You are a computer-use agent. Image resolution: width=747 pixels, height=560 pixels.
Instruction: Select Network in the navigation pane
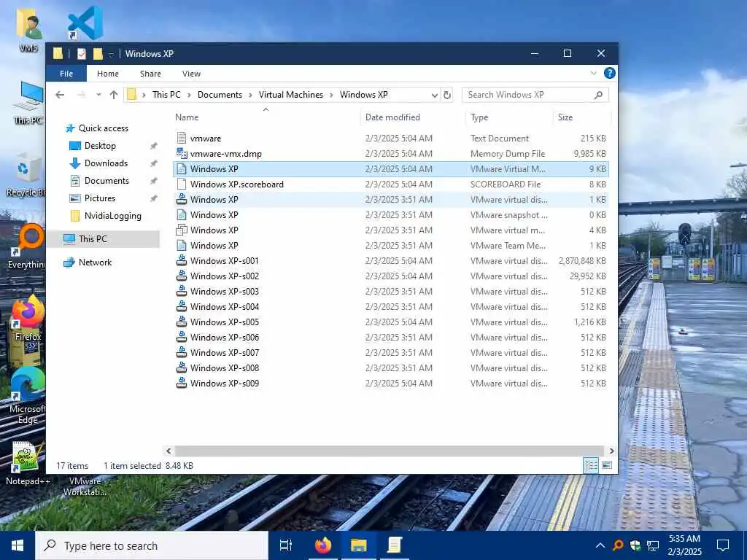pos(95,262)
